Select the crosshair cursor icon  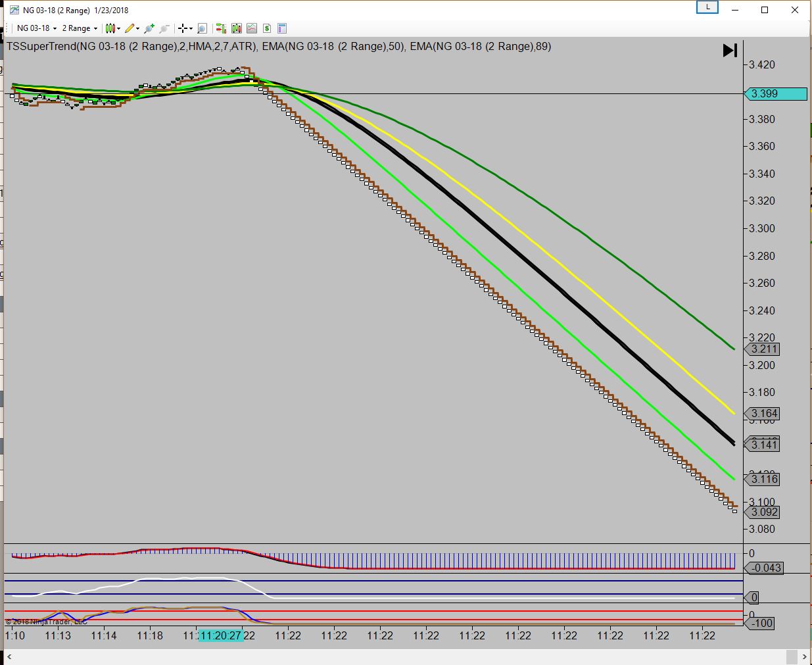tap(183, 28)
